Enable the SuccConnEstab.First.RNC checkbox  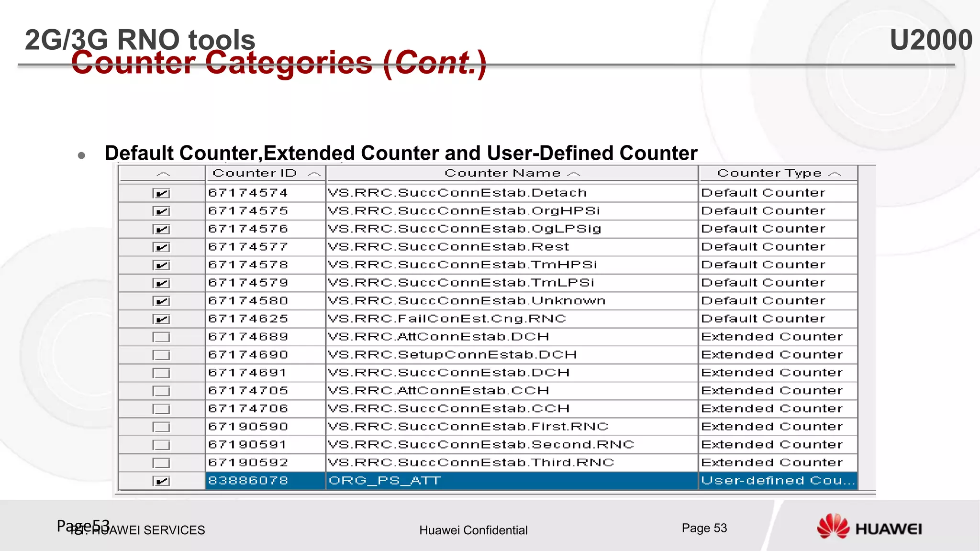click(161, 427)
